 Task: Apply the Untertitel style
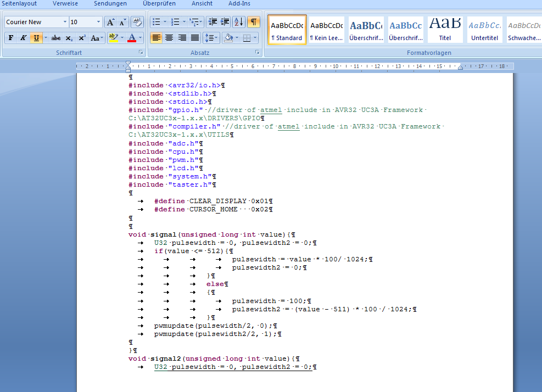click(485, 30)
